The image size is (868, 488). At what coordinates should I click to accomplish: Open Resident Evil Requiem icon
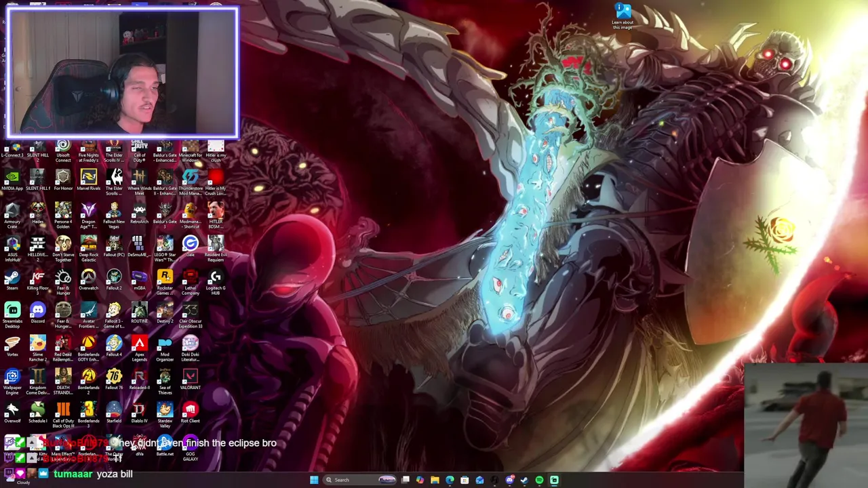216,248
